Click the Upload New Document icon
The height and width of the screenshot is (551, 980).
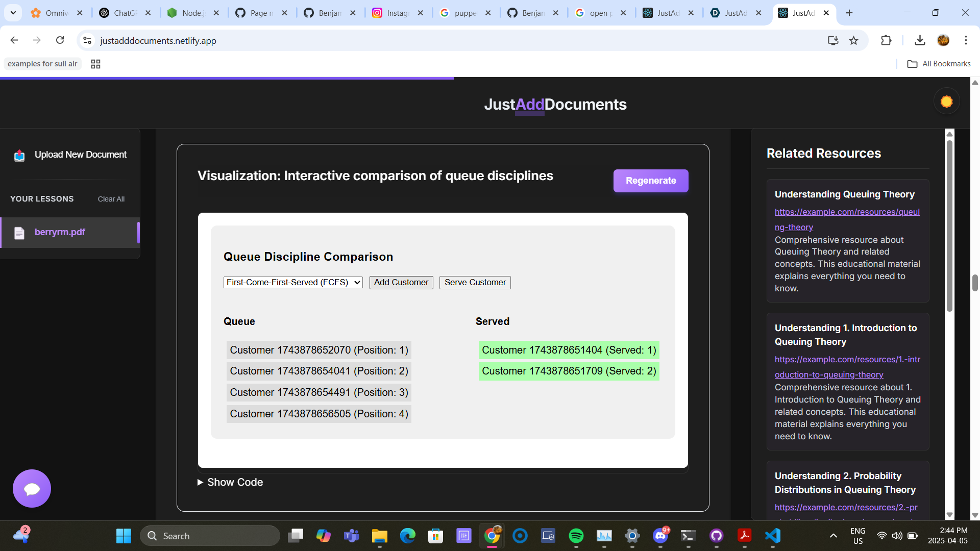point(19,155)
